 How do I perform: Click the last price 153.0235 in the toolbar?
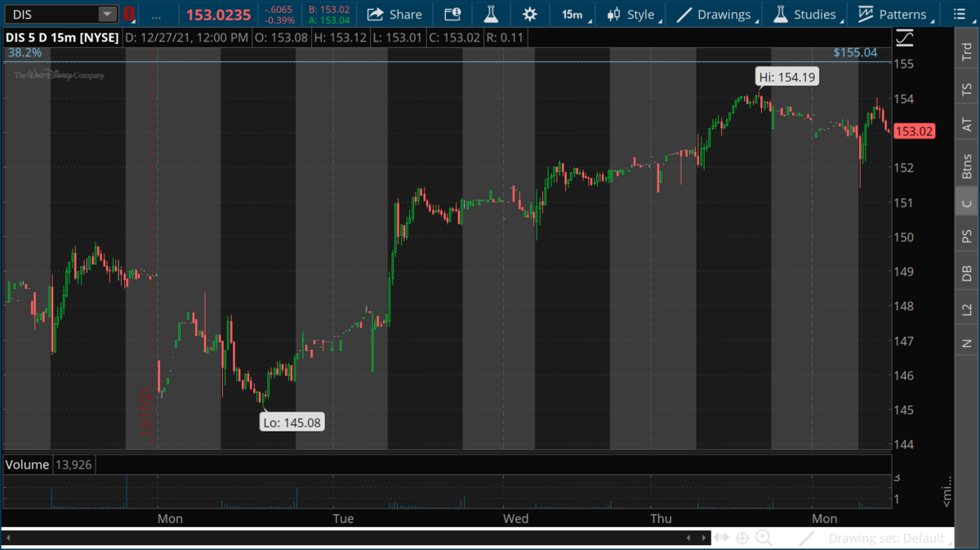[218, 14]
